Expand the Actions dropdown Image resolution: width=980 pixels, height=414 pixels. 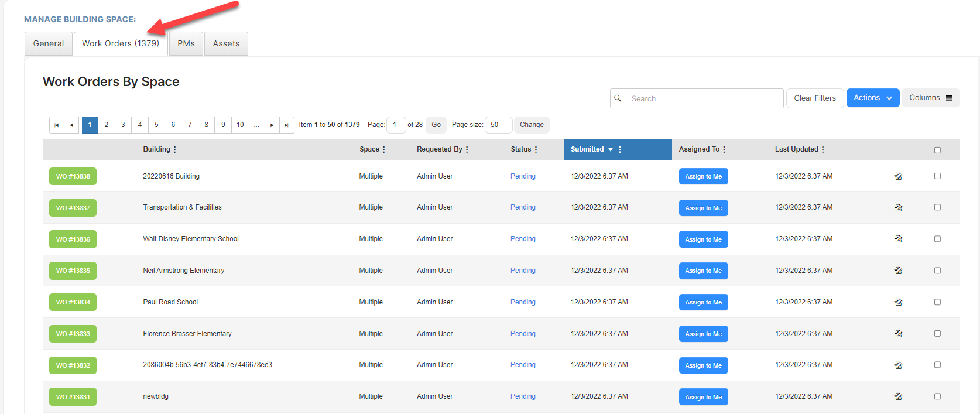coord(872,98)
